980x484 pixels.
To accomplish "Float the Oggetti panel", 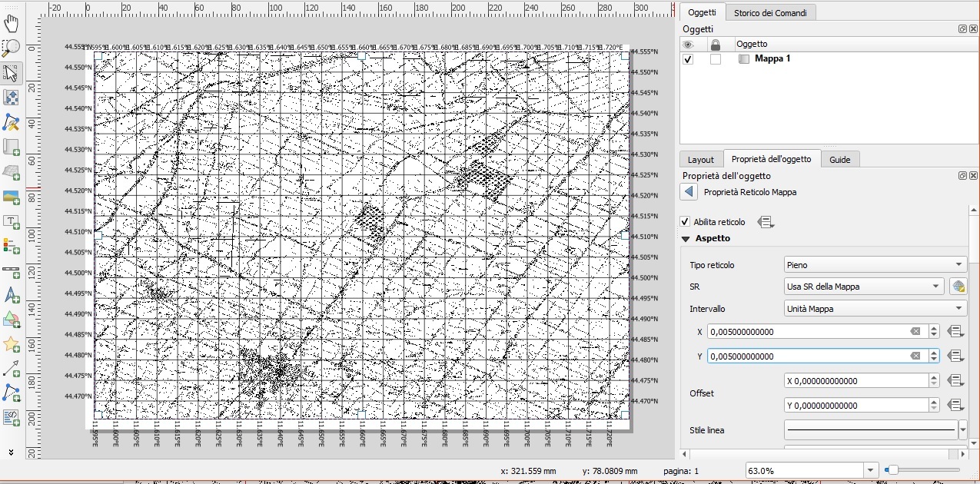I will (962, 29).
